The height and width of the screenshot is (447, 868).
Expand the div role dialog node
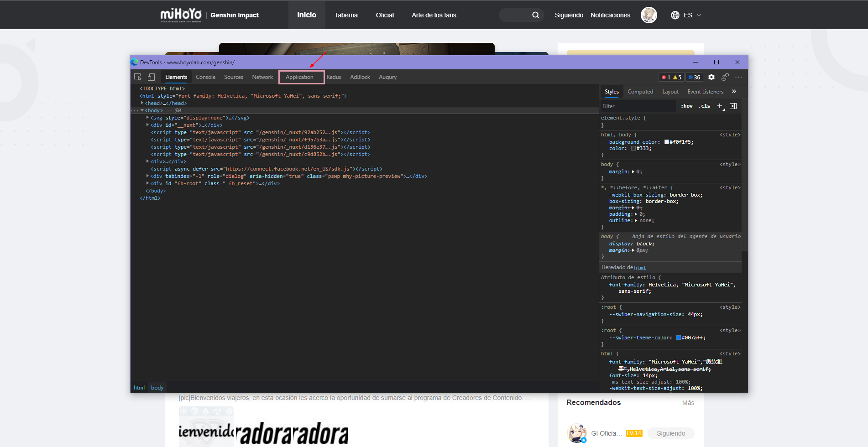coord(147,176)
